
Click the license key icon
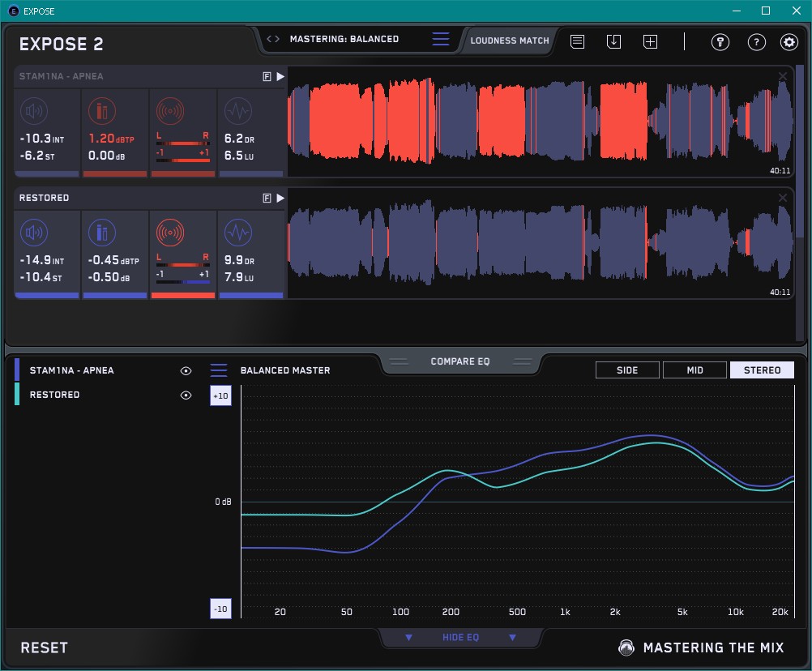(x=720, y=42)
